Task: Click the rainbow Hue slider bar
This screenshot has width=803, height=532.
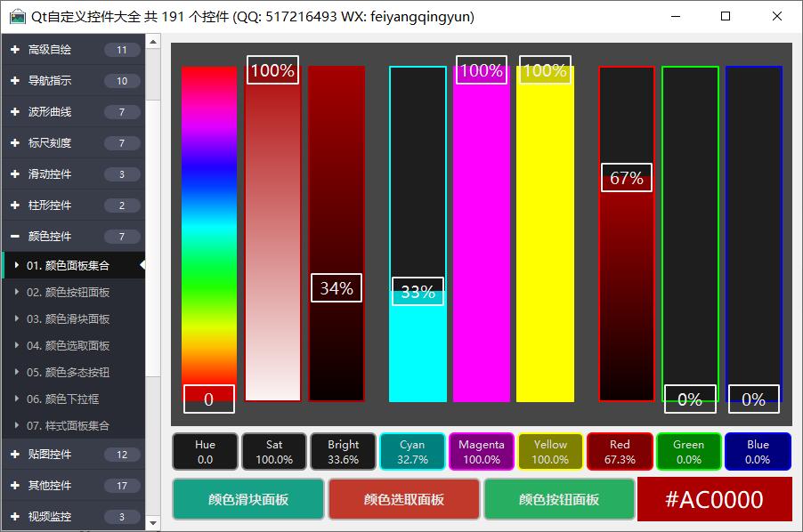Action: [x=209, y=222]
